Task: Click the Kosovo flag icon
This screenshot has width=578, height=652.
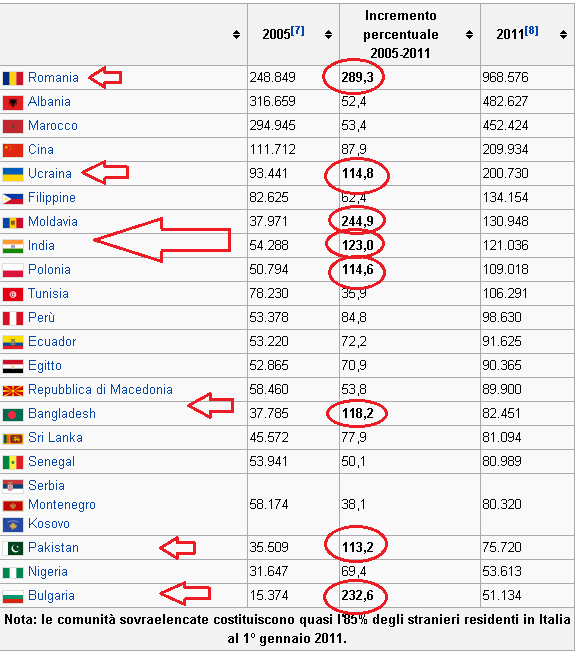Action: coord(13,525)
